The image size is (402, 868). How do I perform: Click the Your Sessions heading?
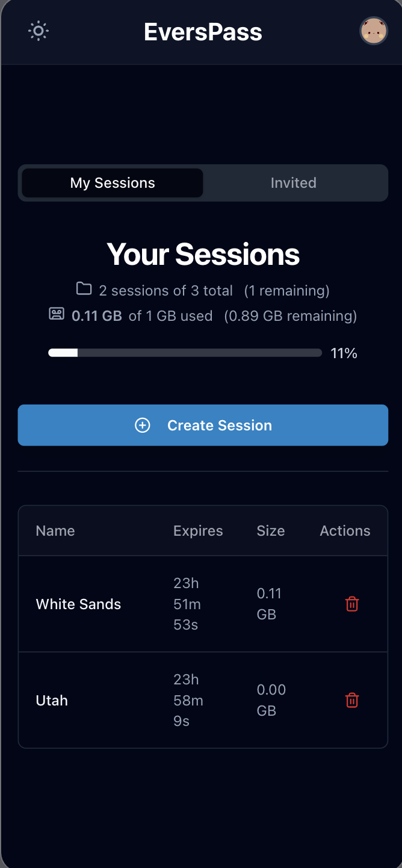202,254
